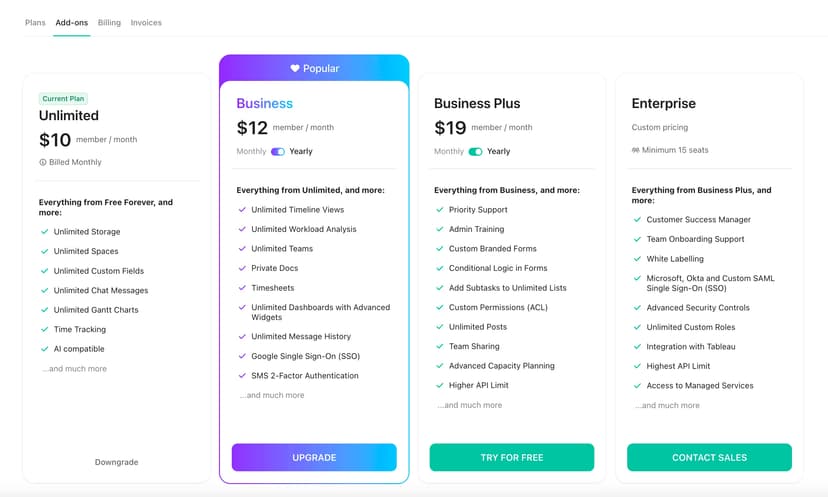This screenshot has height=497, width=828.
Task: Click the Minimum 15 seats icon
Action: coord(636,150)
